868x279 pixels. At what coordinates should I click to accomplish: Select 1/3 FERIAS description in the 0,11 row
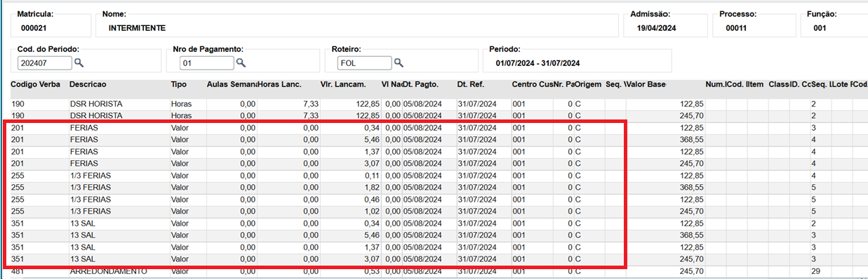coord(91,175)
